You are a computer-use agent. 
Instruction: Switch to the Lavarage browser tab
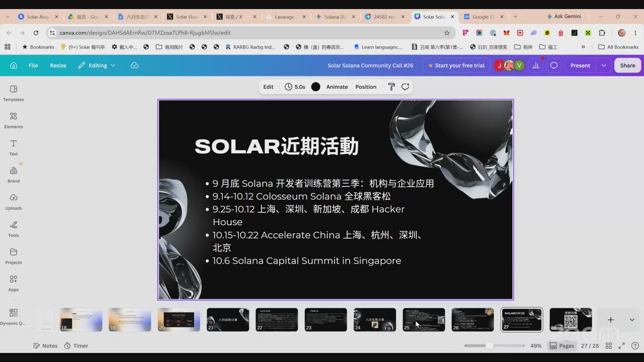click(285, 17)
